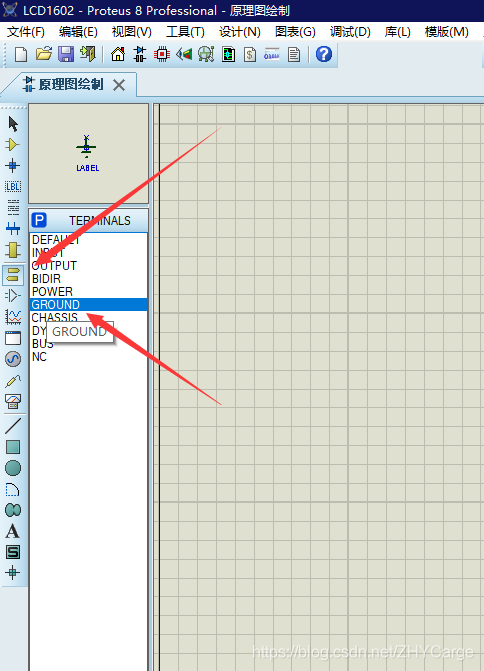Click the P pick devices button
The image size is (484, 671).
click(39, 220)
